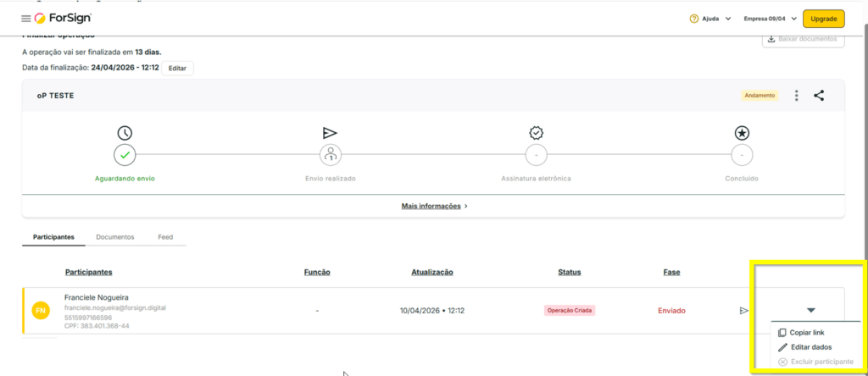The image size is (868, 376).
Task: Click the Assinatura eletrônica badge icon
Action: (x=536, y=133)
